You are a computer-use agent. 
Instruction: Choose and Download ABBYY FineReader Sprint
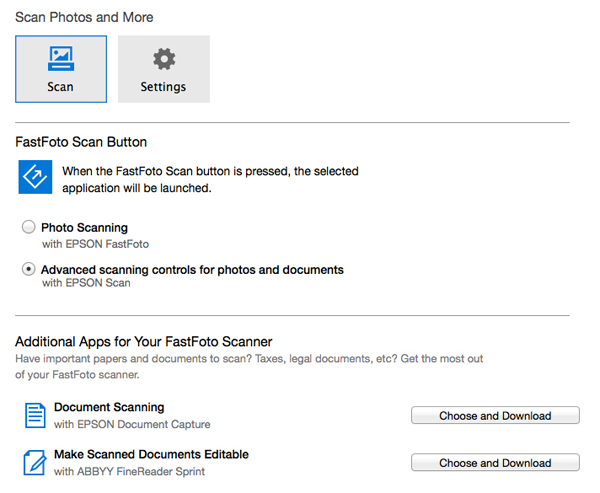[x=495, y=463]
